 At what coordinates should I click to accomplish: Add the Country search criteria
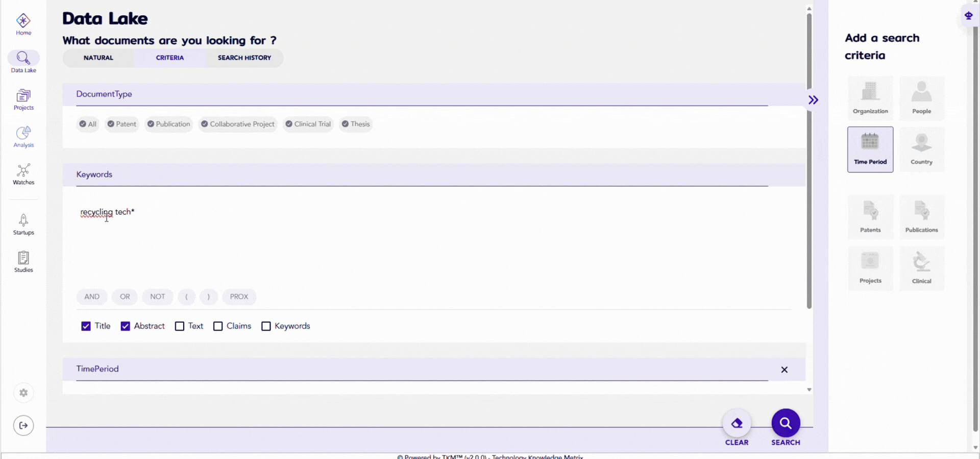(921, 149)
